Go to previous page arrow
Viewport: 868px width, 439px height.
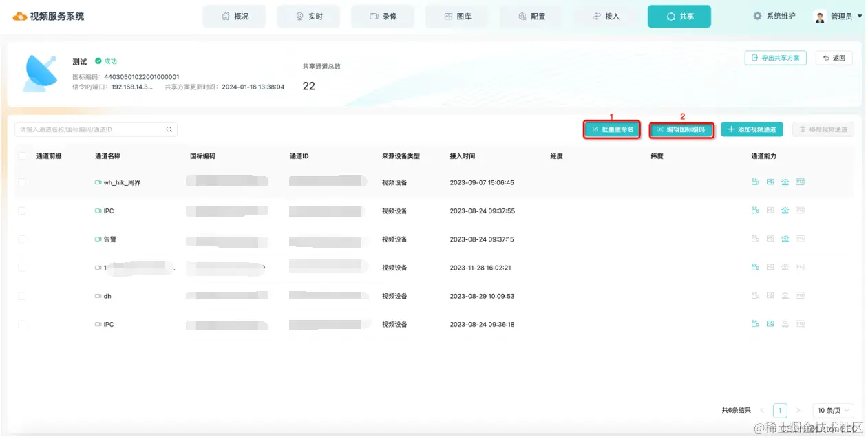point(762,410)
